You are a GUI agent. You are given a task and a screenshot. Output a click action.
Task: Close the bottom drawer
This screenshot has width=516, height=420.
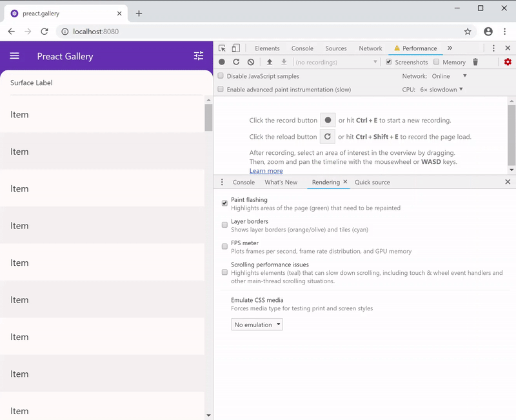pyautogui.click(x=508, y=182)
